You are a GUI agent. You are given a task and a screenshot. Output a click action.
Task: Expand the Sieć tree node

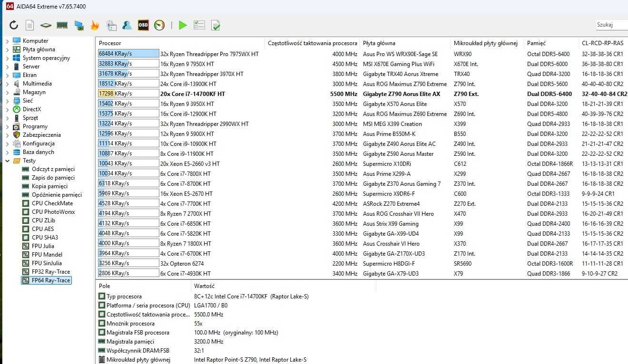(x=7, y=101)
